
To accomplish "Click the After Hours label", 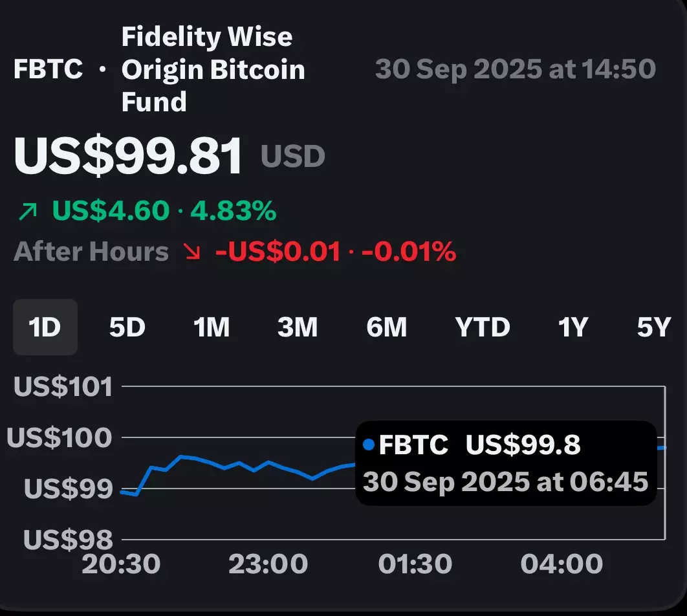I will tap(91, 252).
